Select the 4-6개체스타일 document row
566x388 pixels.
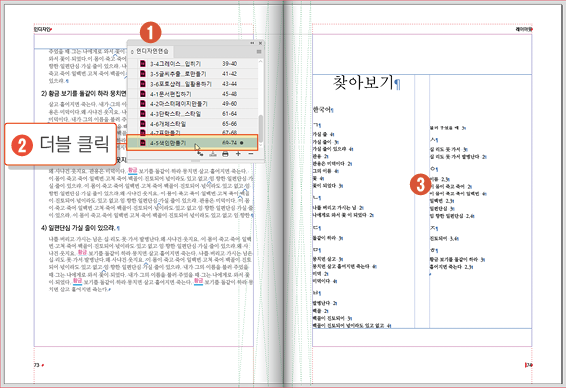tap(193, 124)
